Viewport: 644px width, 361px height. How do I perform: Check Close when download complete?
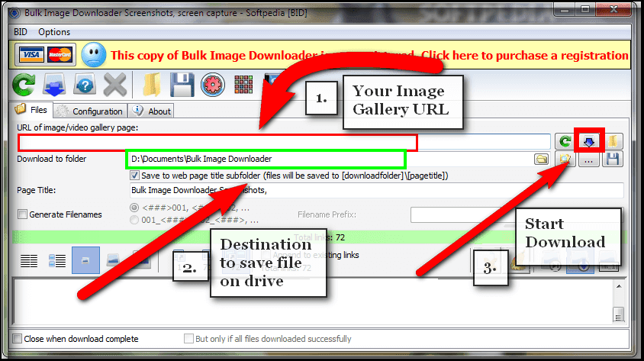tap(18, 339)
